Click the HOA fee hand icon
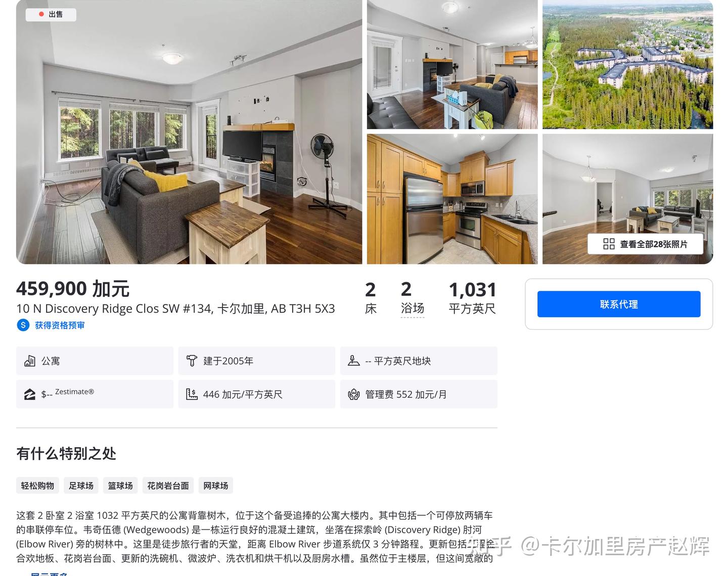 [x=354, y=394]
